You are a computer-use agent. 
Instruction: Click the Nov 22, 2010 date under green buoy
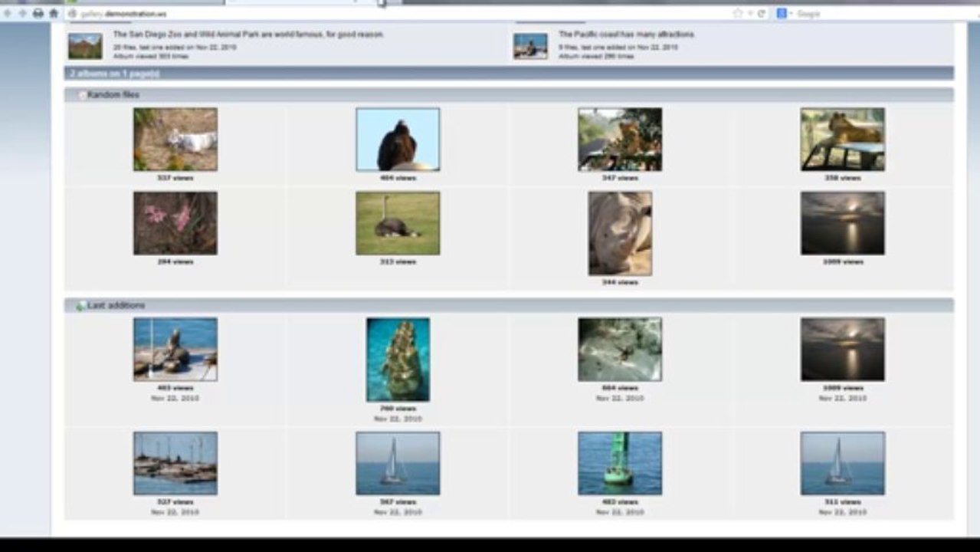[x=620, y=512]
